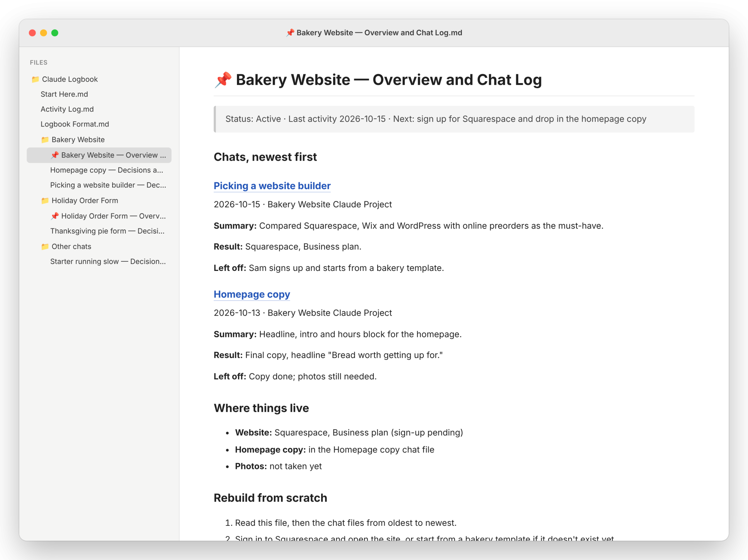Click the pin icon on the Holiday Order Form overview file
Screen dimensions: 748x560
tap(54, 216)
